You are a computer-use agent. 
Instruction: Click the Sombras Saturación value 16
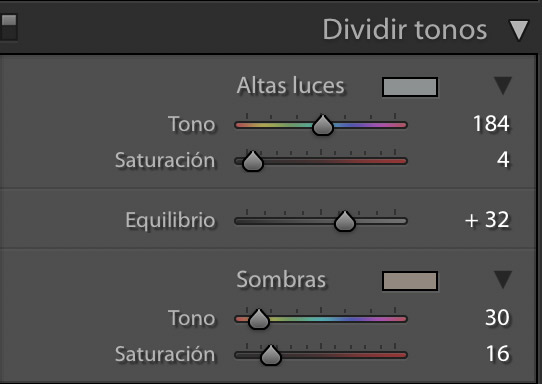coord(498,354)
